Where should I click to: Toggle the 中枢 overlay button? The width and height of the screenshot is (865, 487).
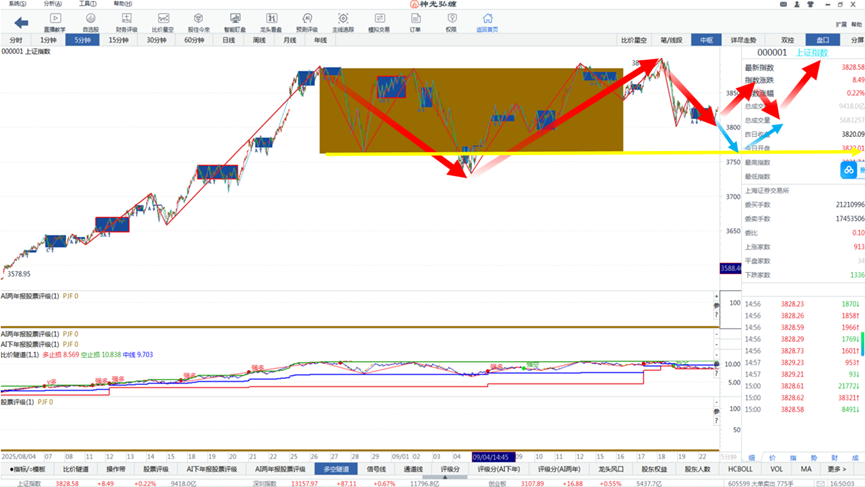click(x=706, y=40)
